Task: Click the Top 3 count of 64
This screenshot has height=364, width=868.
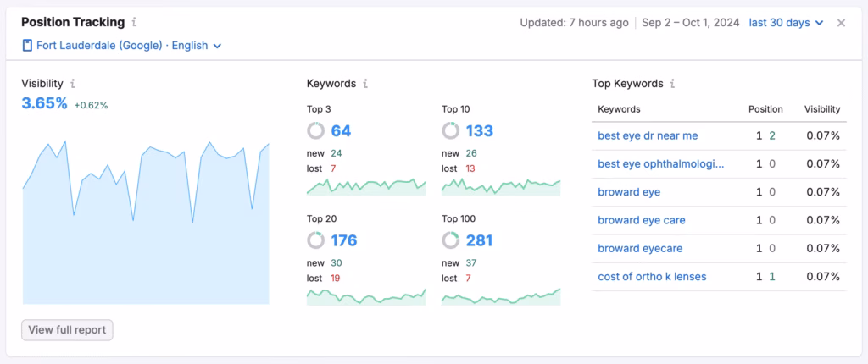Action: [x=341, y=130]
